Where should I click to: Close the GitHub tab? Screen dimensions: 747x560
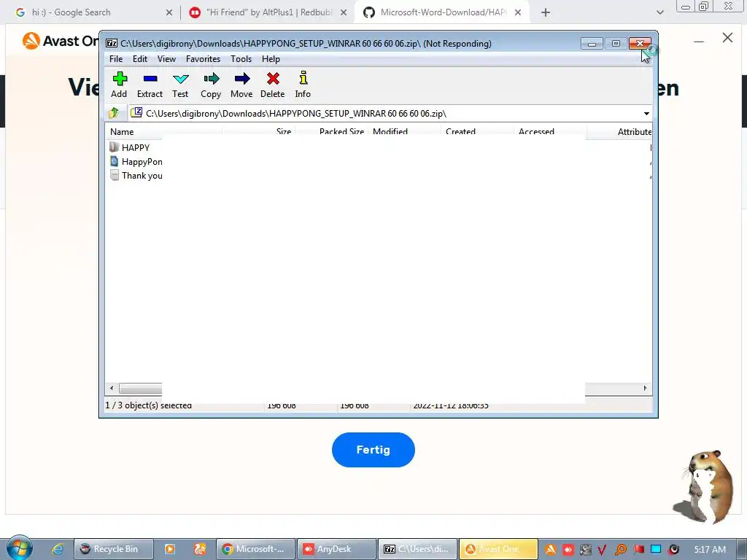(518, 12)
